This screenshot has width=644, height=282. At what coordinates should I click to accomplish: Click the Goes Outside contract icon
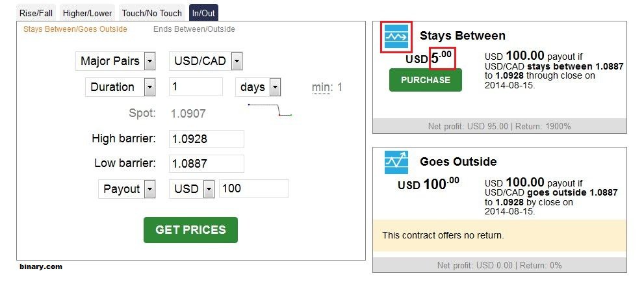point(396,162)
